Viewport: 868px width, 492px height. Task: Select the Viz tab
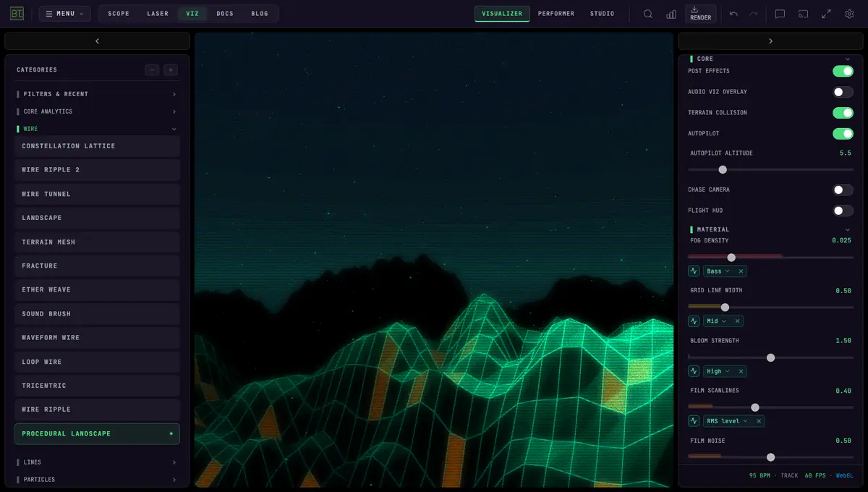(x=192, y=14)
